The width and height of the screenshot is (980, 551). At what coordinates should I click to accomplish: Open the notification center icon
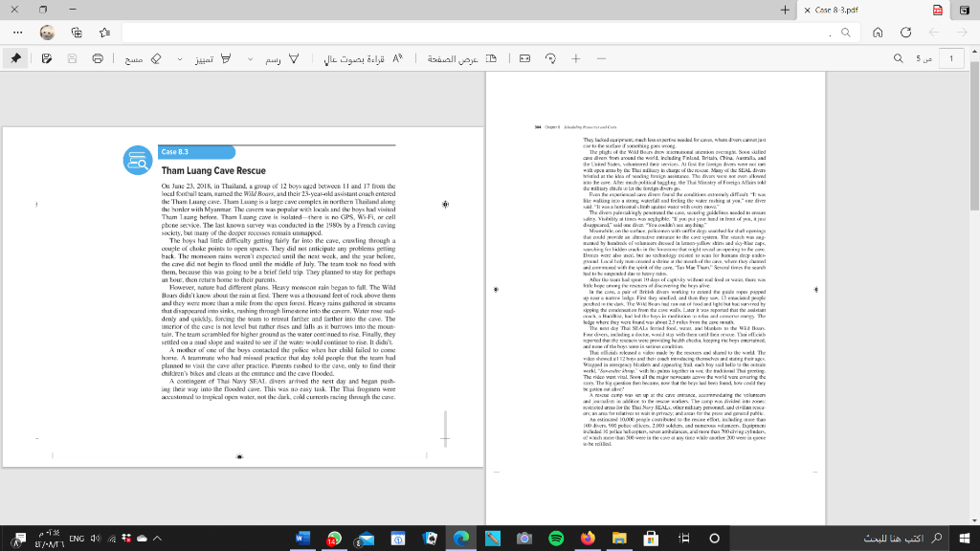(17, 539)
